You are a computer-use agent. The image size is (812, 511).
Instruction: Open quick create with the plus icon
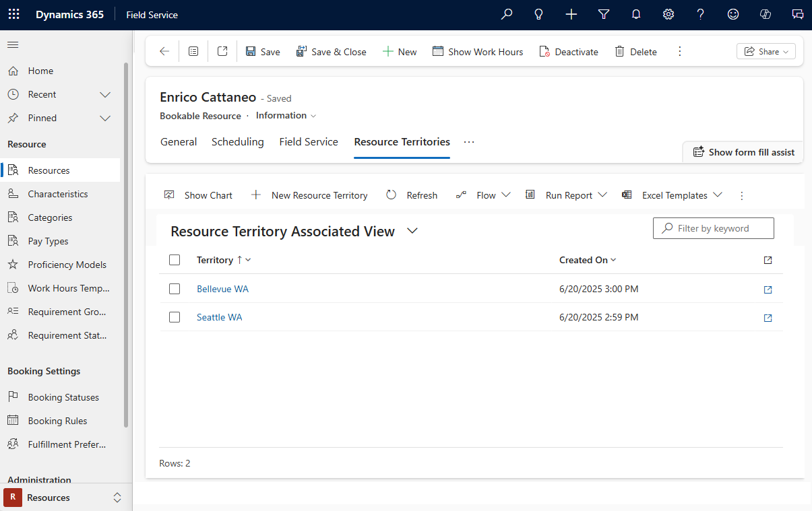pos(571,14)
